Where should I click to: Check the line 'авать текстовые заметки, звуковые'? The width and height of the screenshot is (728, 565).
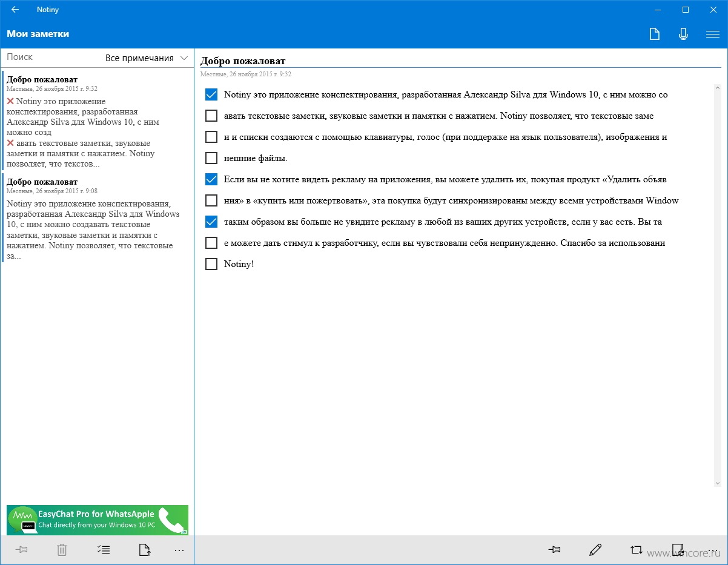point(211,116)
